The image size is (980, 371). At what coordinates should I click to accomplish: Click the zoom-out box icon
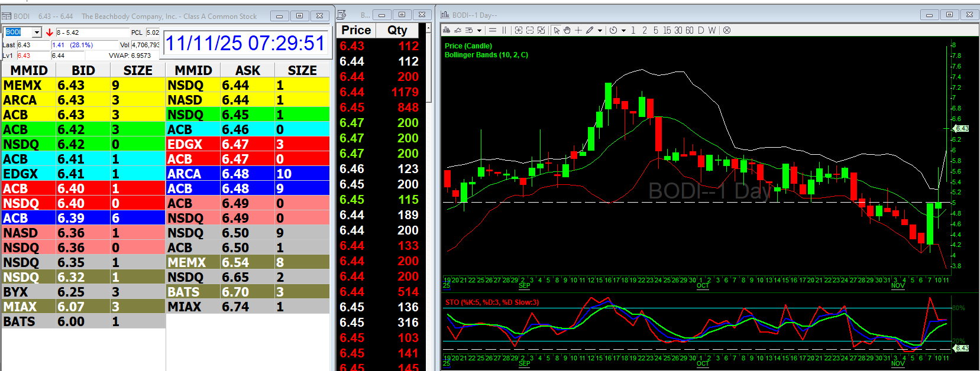pyautogui.click(x=530, y=30)
